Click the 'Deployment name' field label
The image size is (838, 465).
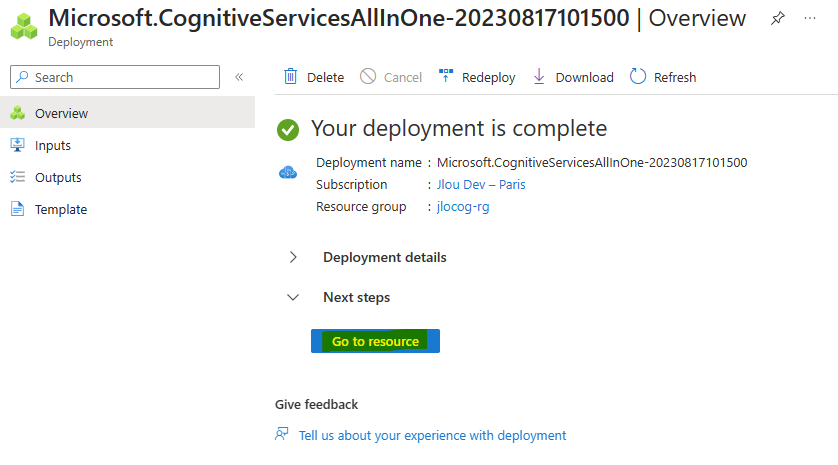[369, 162]
